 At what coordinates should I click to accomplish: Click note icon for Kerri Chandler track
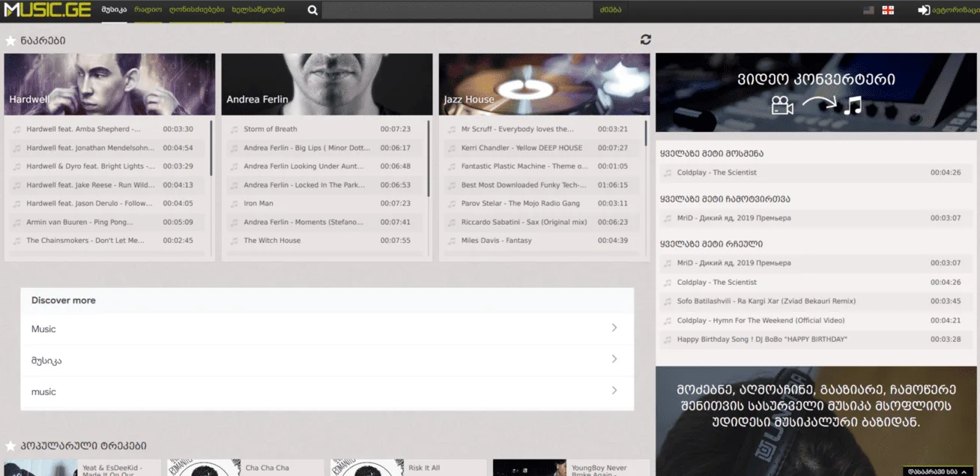pyautogui.click(x=452, y=148)
